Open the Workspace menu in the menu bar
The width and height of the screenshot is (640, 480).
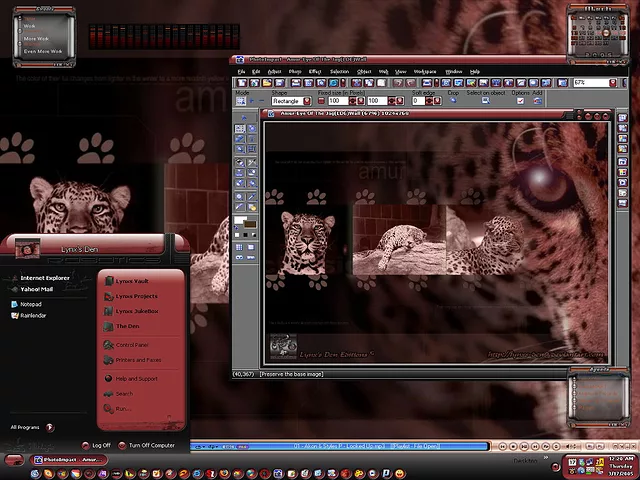tap(424, 72)
